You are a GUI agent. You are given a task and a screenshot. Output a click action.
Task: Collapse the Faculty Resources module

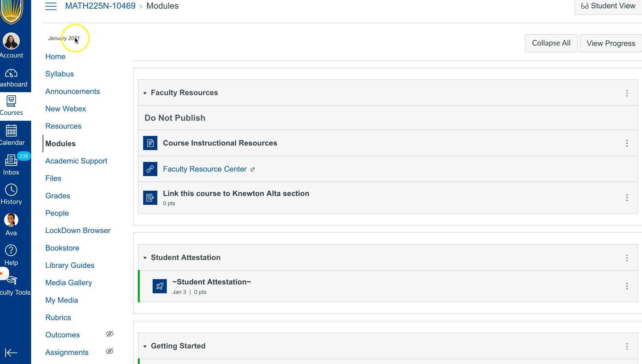tap(145, 93)
